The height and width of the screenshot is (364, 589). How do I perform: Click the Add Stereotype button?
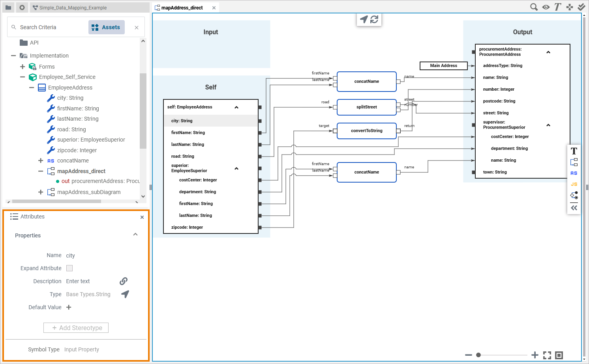click(76, 328)
